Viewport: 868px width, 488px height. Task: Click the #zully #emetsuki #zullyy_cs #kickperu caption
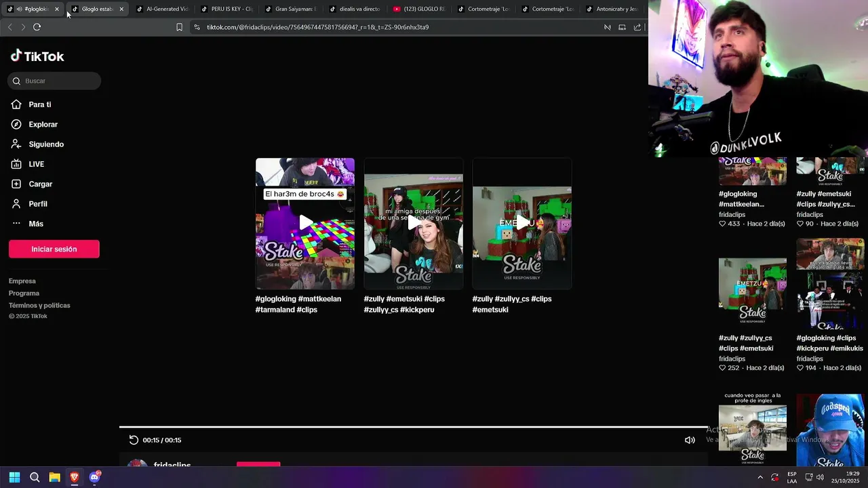click(x=404, y=304)
